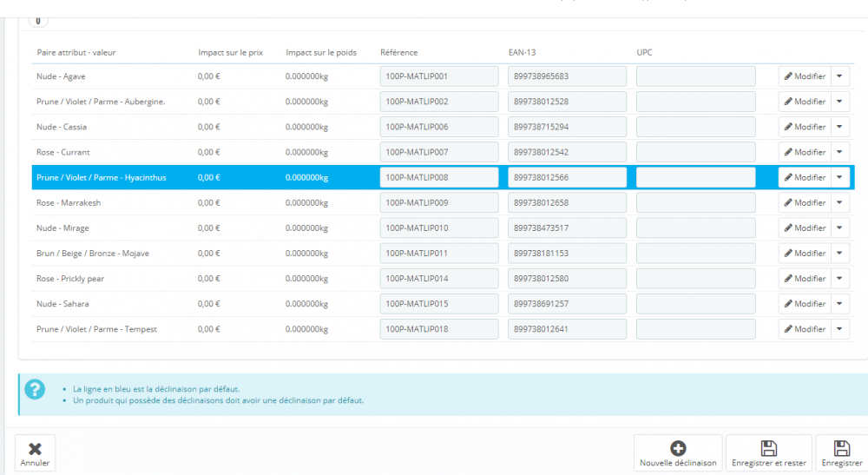This screenshot has width=868, height=475.
Task: Expand dropdown arrow for Rose - Currant row
Action: 839,152
